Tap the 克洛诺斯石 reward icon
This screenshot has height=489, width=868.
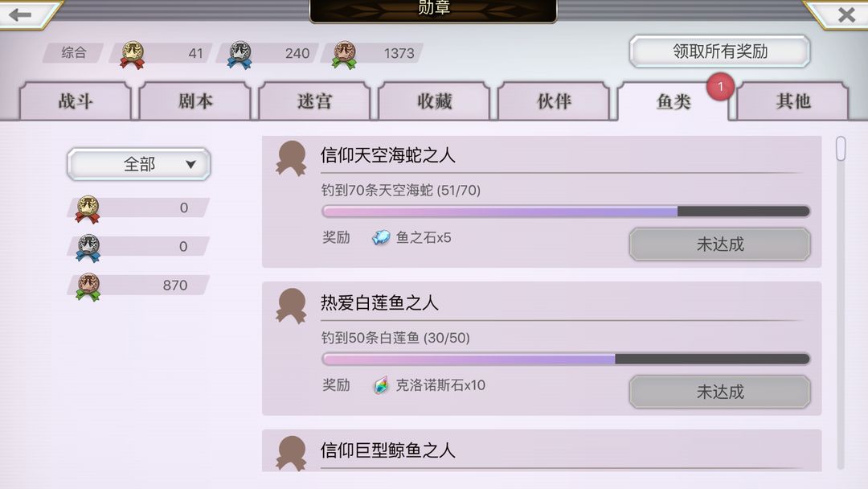click(381, 385)
